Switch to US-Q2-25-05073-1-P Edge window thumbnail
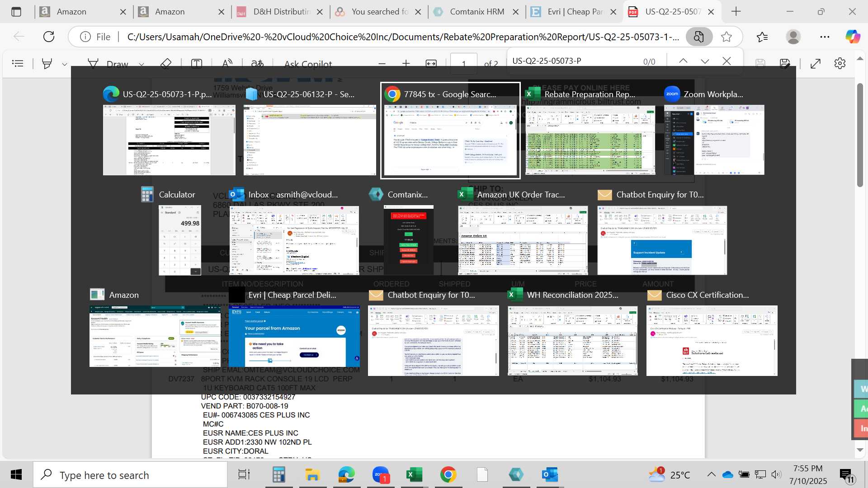Viewport: 868px width, 488px height. pyautogui.click(x=169, y=140)
